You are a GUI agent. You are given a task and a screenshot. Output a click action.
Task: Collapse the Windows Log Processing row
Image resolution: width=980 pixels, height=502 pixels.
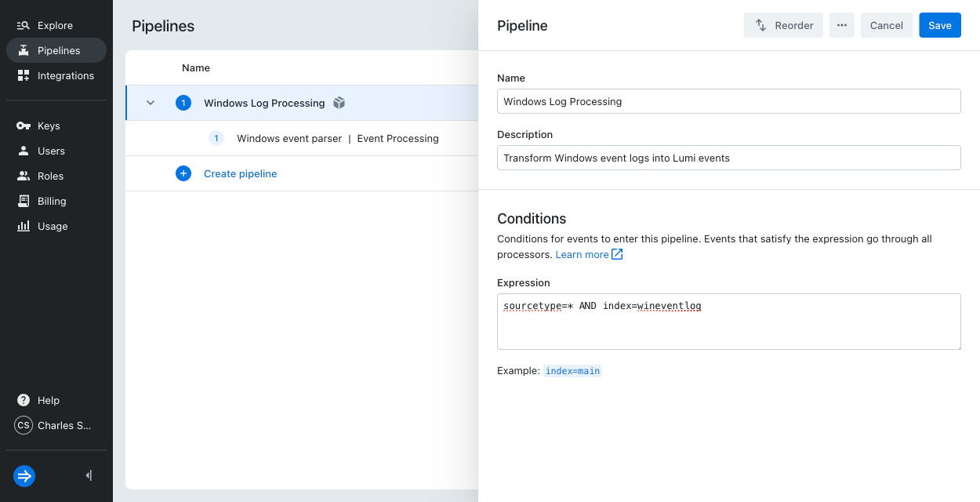pos(151,103)
